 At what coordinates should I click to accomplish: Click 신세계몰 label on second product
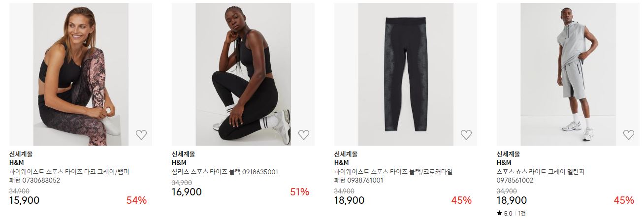click(x=183, y=154)
